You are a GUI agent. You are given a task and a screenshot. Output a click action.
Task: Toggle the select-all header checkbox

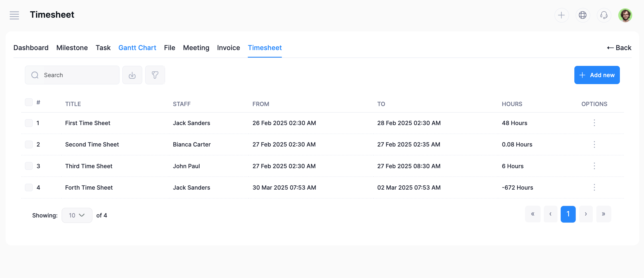click(x=29, y=102)
